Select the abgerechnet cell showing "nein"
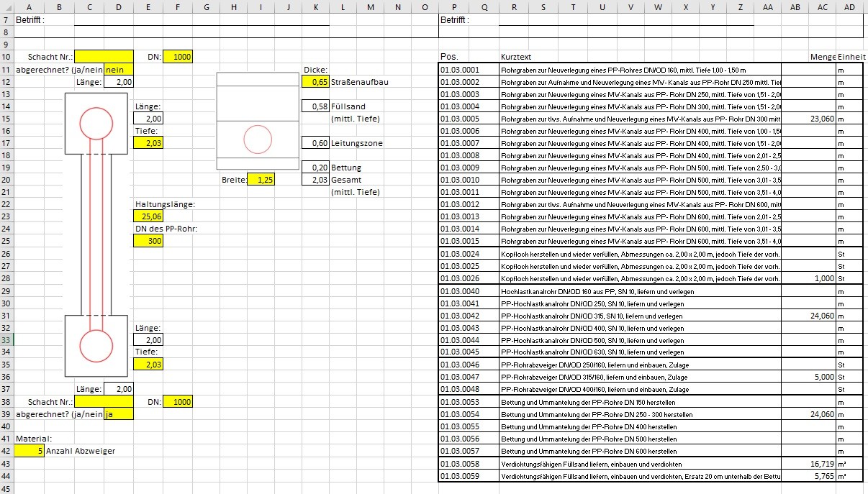Image resolution: width=868 pixels, height=494 pixels. [x=119, y=70]
